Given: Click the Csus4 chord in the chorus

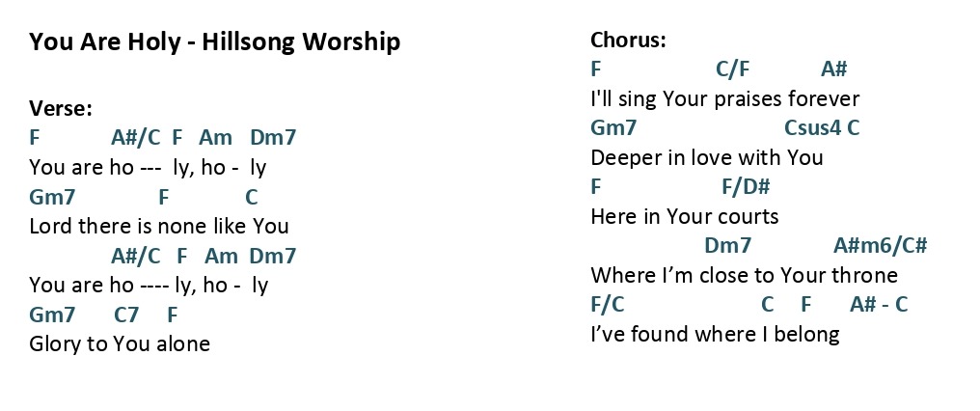Looking at the screenshot, I should pos(812,127).
